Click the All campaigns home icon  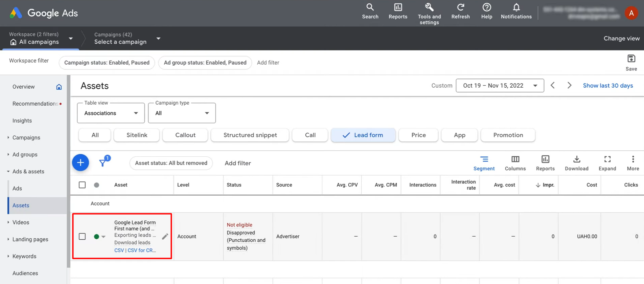(13, 42)
